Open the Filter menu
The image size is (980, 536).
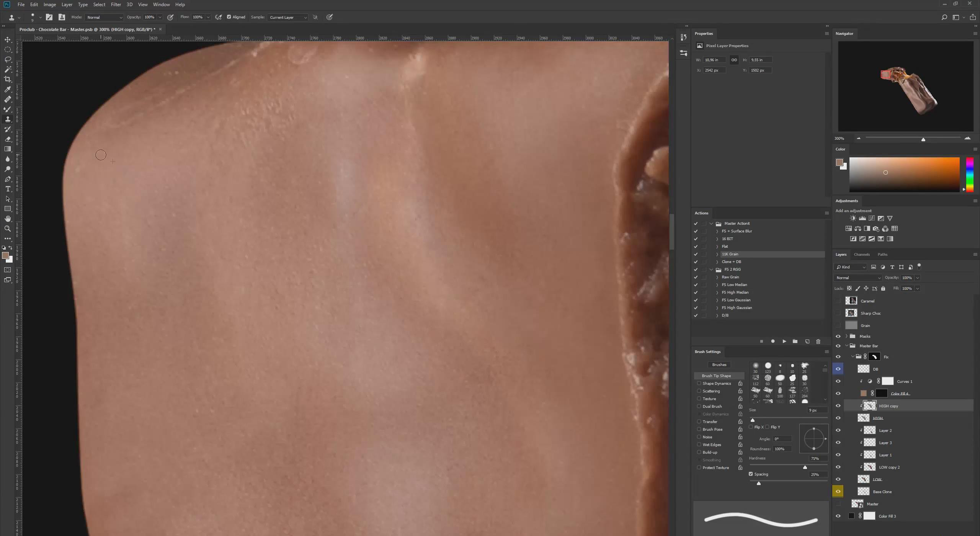pos(116,5)
